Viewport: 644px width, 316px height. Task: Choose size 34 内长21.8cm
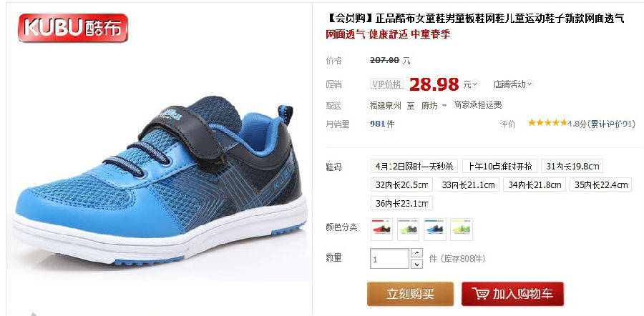535,184
